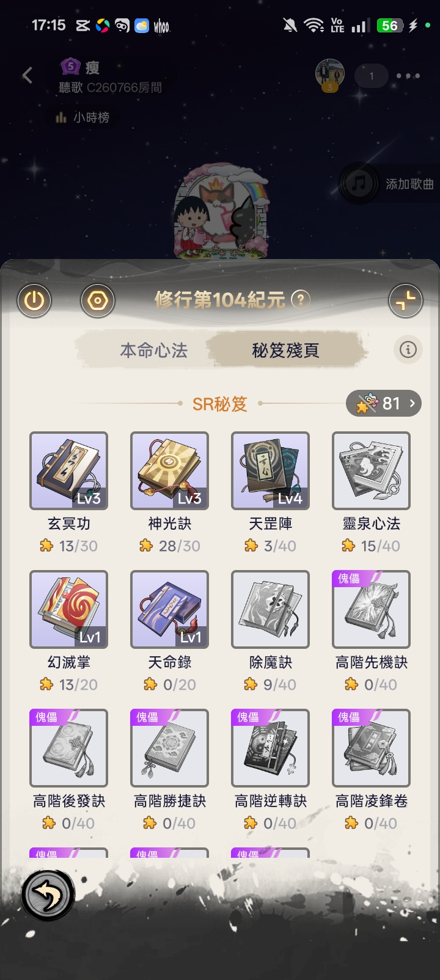Image resolution: width=440 pixels, height=980 pixels.
Task: Go back with the top-left arrow
Action: click(x=28, y=75)
